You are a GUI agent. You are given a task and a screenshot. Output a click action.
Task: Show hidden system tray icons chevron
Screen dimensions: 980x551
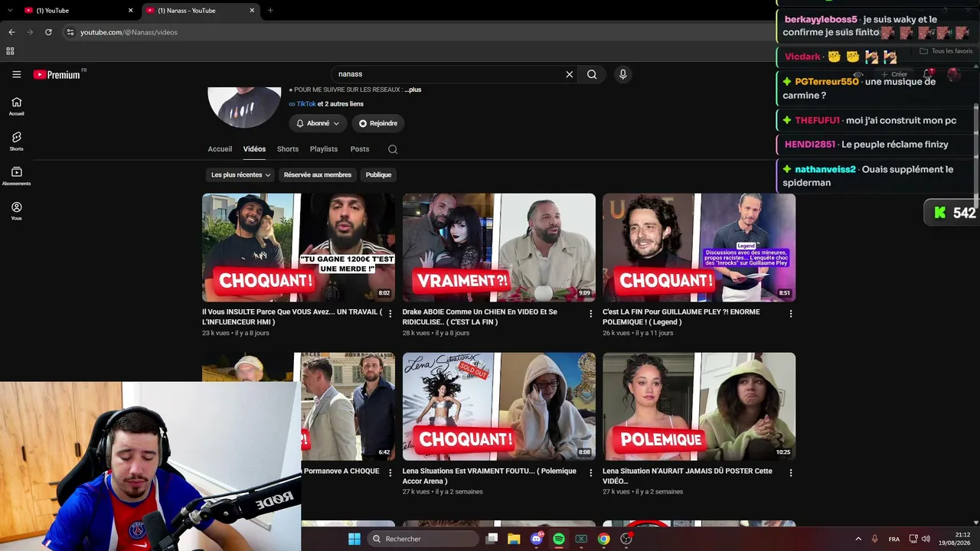click(x=858, y=539)
